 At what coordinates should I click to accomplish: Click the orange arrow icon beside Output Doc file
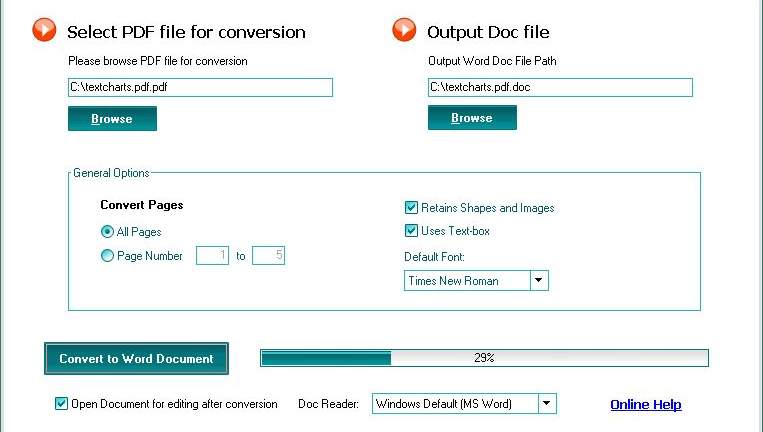pos(404,30)
